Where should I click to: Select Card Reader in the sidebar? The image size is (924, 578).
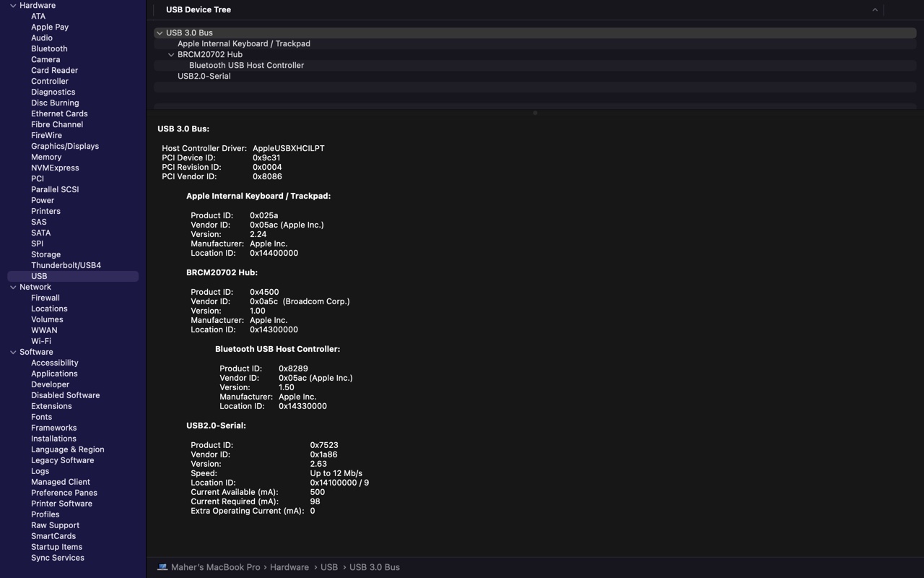tap(54, 70)
